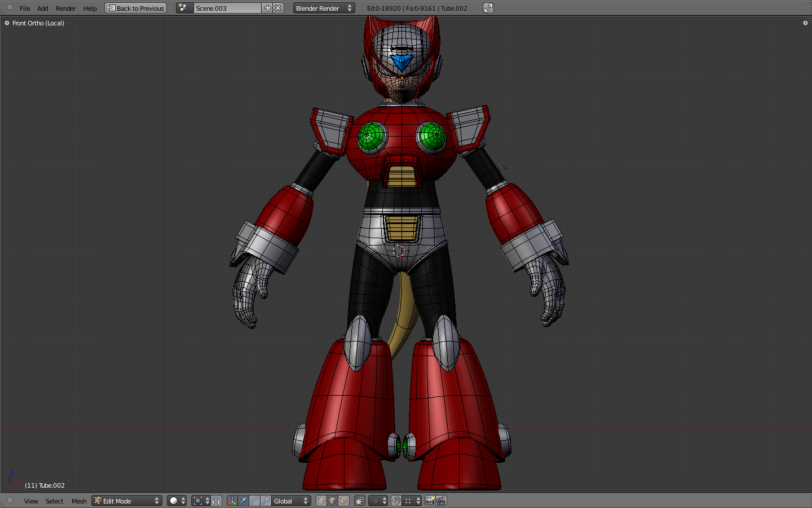The height and width of the screenshot is (508, 812).
Task: Click the Back to Previous button
Action: tap(135, 8)
